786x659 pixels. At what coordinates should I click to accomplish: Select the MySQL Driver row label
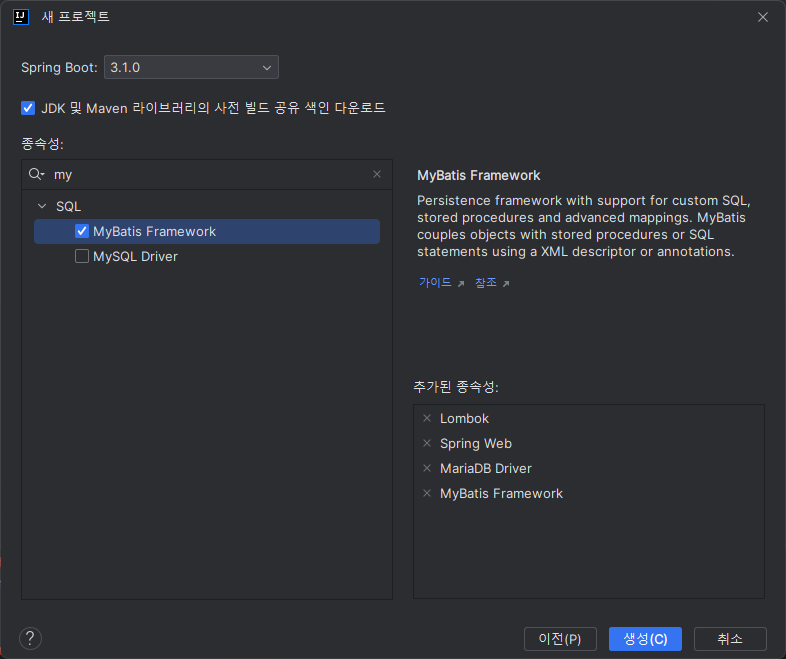click(135, 256)
